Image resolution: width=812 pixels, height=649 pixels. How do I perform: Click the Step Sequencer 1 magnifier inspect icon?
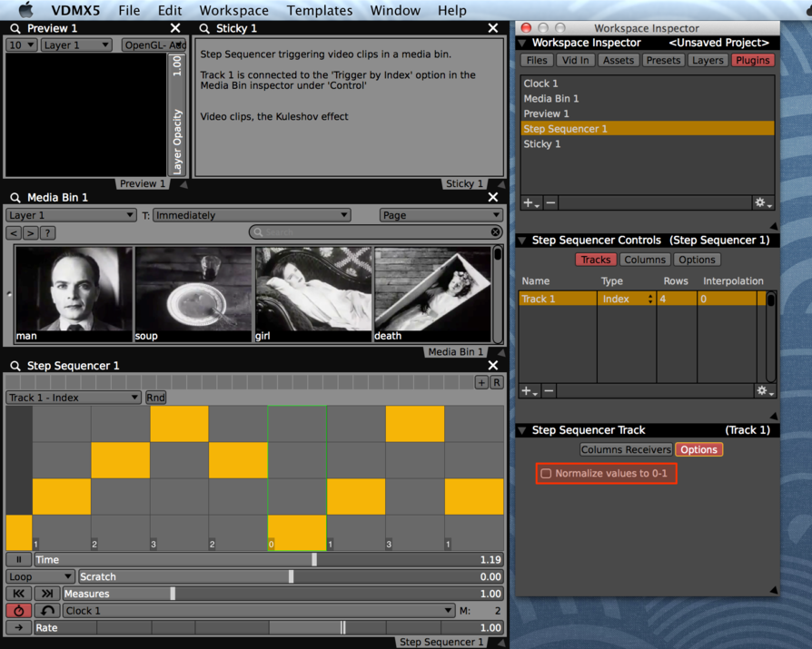[x=15, y=366]
